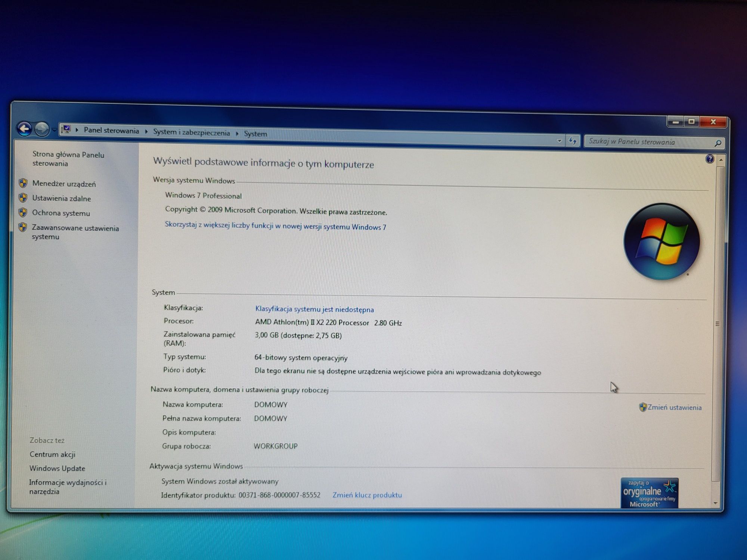The height and width of the screenshot is (560, 747).
Task: Click scrollbar up arrow
Action: (721, 160)
